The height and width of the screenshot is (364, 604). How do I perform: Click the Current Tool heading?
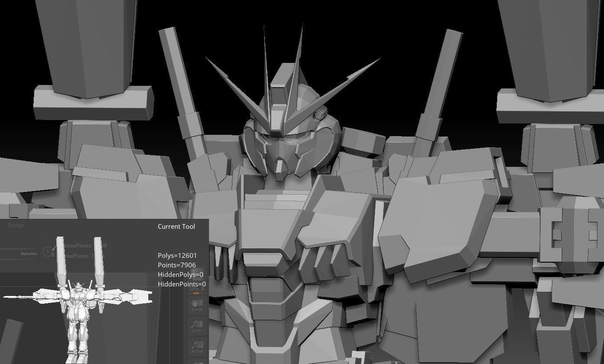[x=176, y=226]
